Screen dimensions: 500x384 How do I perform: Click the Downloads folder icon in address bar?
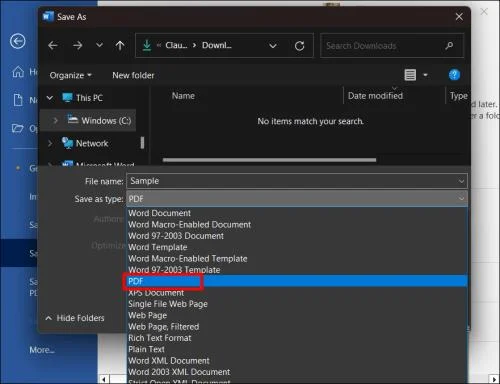(x=147, y=45)
